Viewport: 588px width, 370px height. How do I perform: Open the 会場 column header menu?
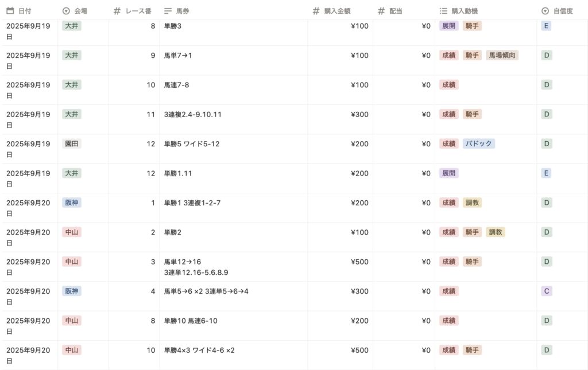[x=80, y=11]
